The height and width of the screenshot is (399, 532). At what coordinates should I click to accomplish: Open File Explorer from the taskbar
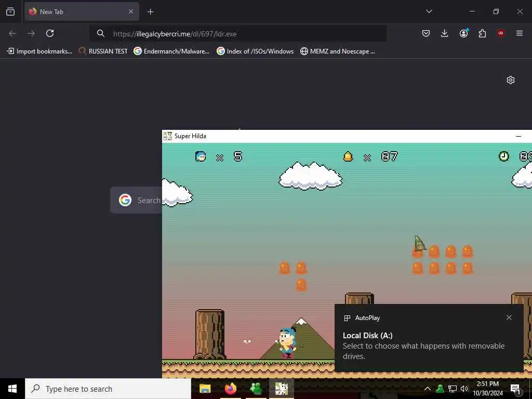205,389
